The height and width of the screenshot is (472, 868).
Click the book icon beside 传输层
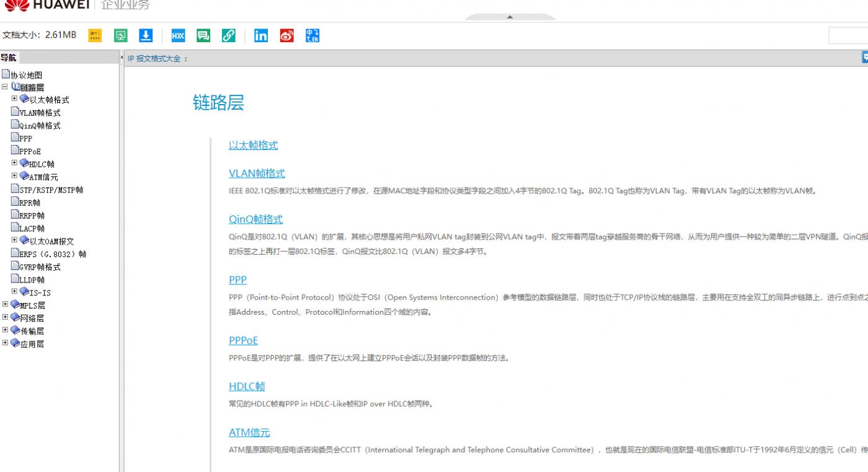click(15, 330)
